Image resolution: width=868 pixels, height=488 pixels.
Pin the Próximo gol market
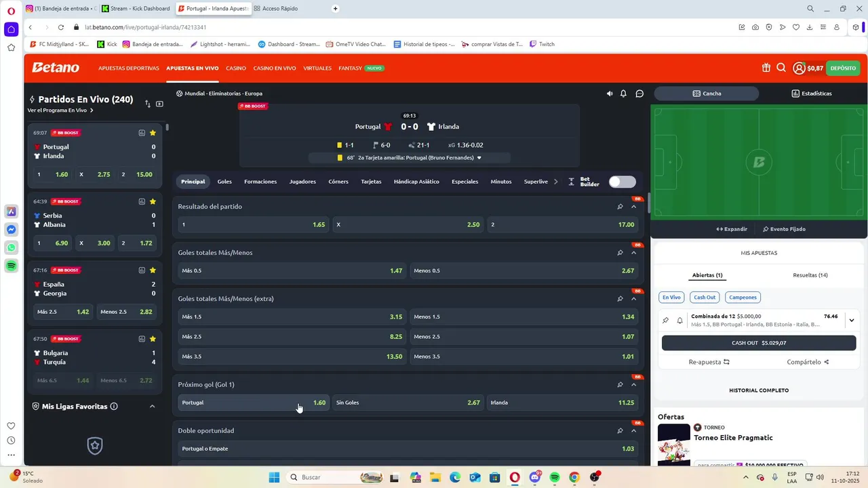click(x=620, y=385)
